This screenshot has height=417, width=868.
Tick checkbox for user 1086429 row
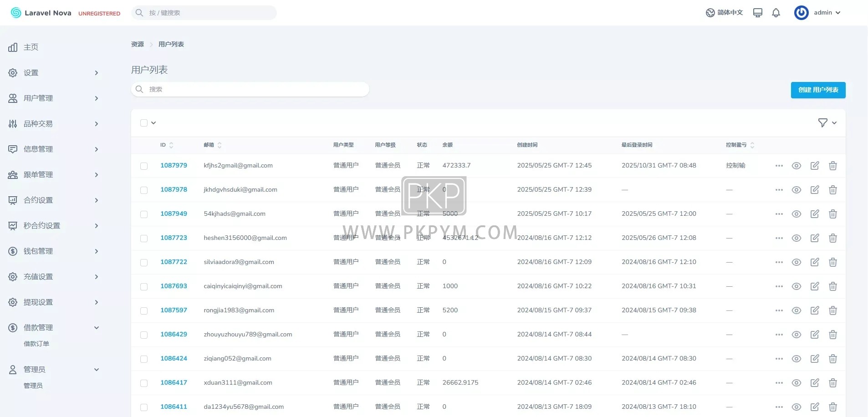coord(144,335)
